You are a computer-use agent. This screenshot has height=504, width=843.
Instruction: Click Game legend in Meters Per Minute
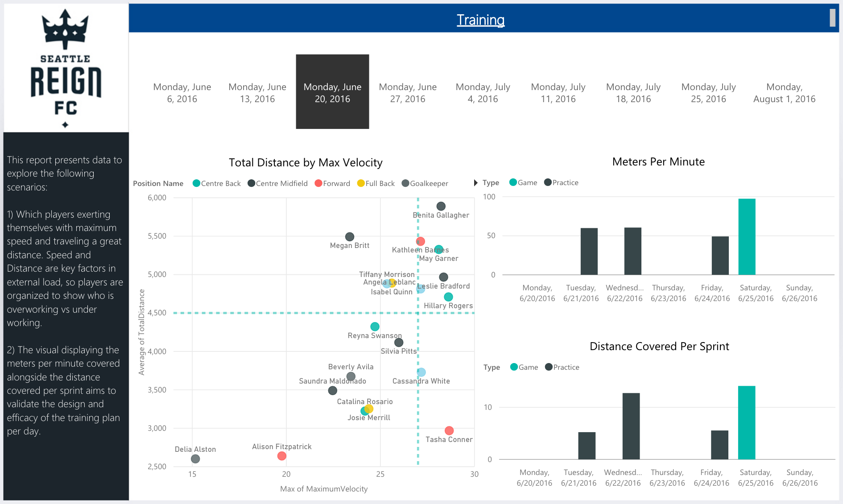pyautogui.click(x=513, y=182)
